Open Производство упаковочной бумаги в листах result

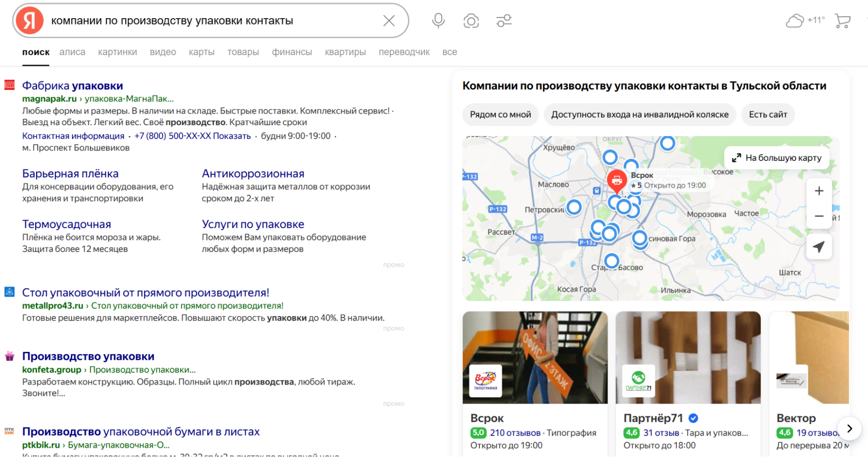pos(141,432)
